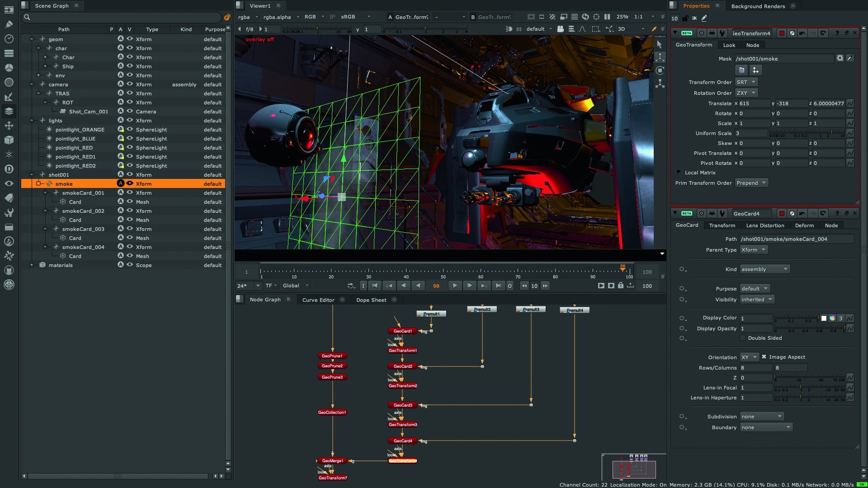Change the Rotation Order ZXY dropdown
Viewport: 868px width, 488px height.
(746, 93)
